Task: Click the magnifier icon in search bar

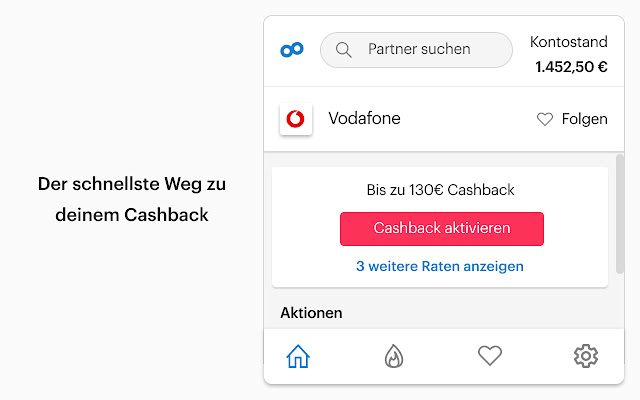Action: click(344, 49)
